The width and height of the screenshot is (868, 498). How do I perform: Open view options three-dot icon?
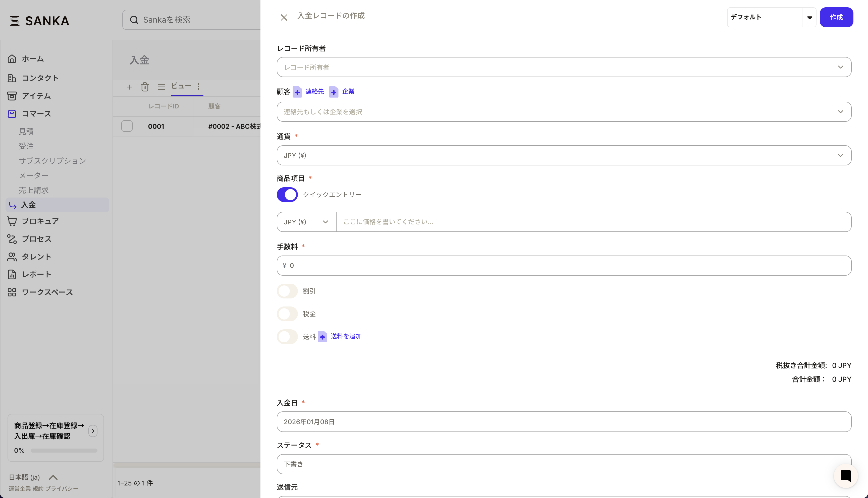(x=198, y=86)
